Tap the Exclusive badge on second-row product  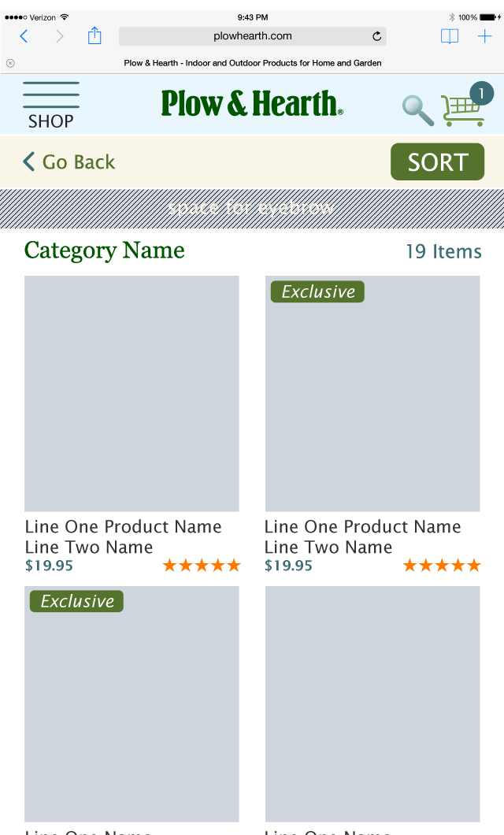click(x=76, y=601)
